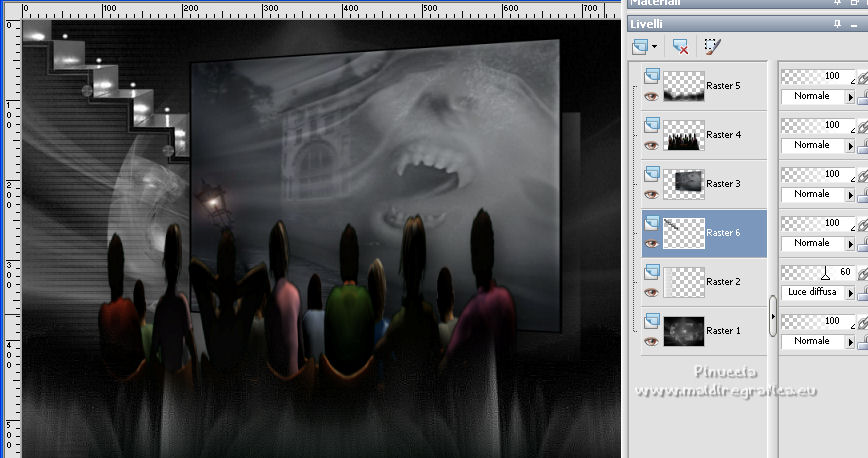Click the Raster 2 layer name

[x=723, y=281]
